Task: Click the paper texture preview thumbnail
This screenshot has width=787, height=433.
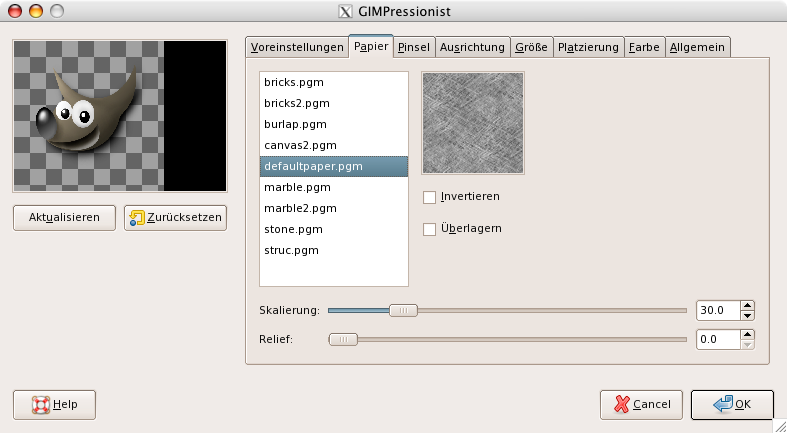Action: point(473,123)
